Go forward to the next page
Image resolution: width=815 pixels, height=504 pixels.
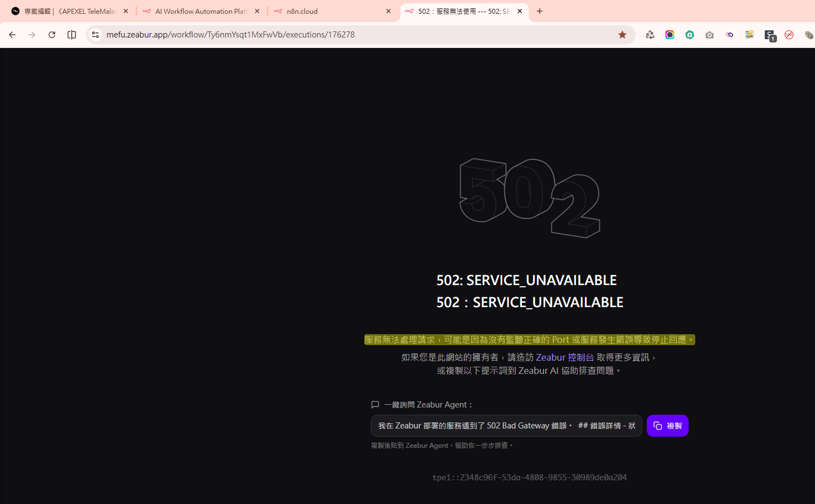point(32,35)
